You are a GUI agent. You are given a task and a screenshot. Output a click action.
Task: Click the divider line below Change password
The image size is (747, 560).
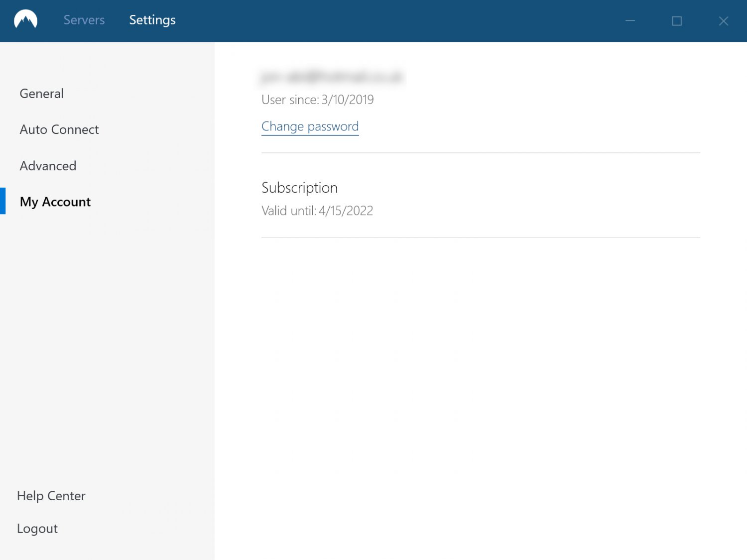[x=481, y=153]
